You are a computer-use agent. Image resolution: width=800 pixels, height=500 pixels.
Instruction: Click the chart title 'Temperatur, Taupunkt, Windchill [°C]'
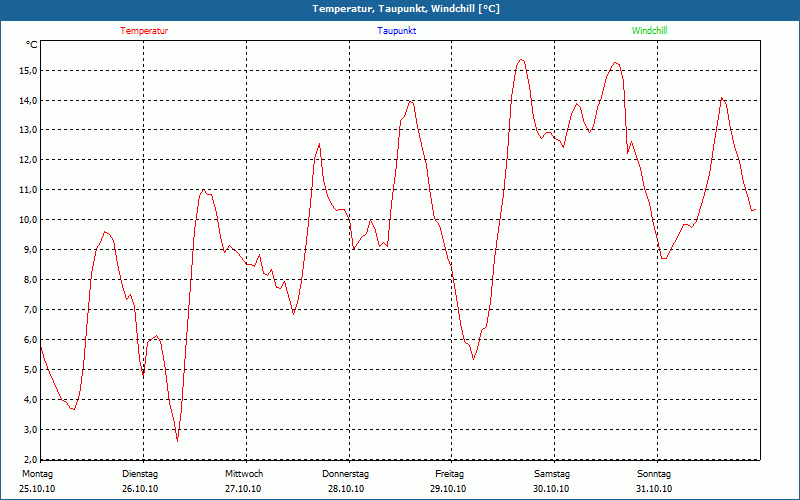coord(406,9)
